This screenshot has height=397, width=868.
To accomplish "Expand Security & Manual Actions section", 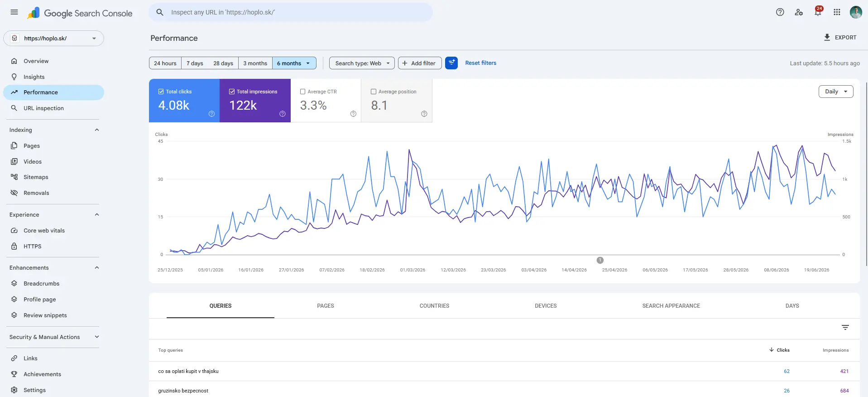I will point(96,337).
